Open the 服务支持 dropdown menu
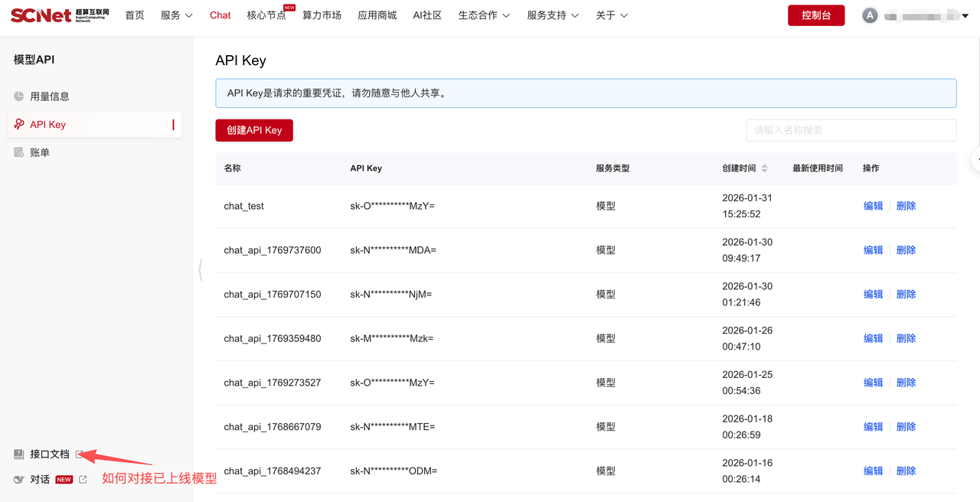980x502 pixels. click(x=553, y=15)
